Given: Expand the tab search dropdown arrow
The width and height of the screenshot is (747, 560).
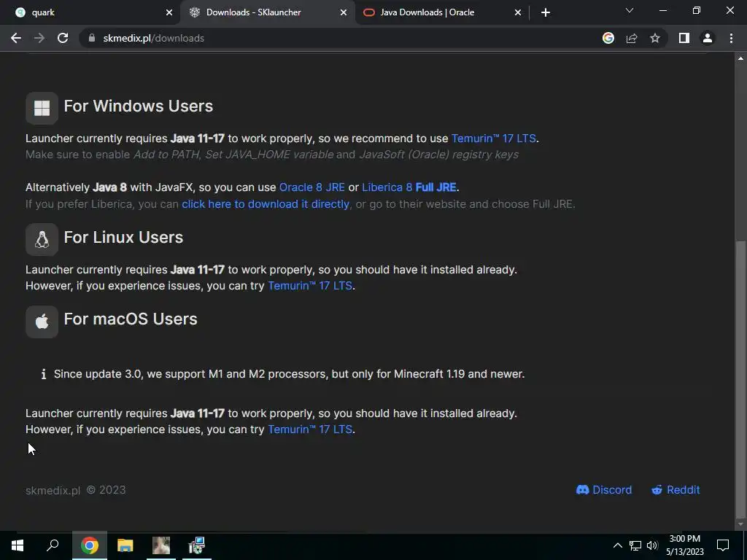Looking at the screenshot, I should click(630, 10).
